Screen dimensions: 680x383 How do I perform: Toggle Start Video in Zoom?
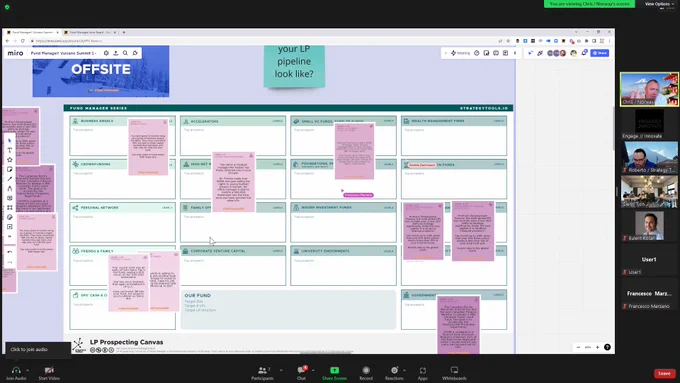click(49, 373)
